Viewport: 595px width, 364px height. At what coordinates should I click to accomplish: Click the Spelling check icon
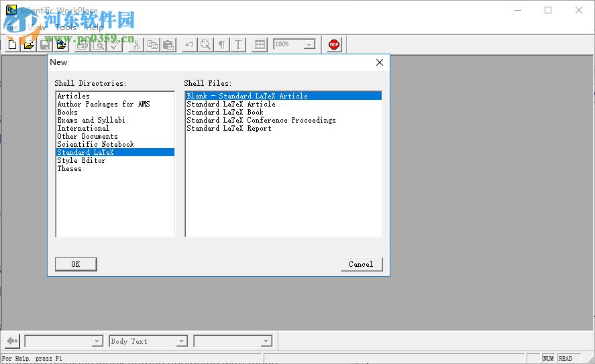pos(115,45)
